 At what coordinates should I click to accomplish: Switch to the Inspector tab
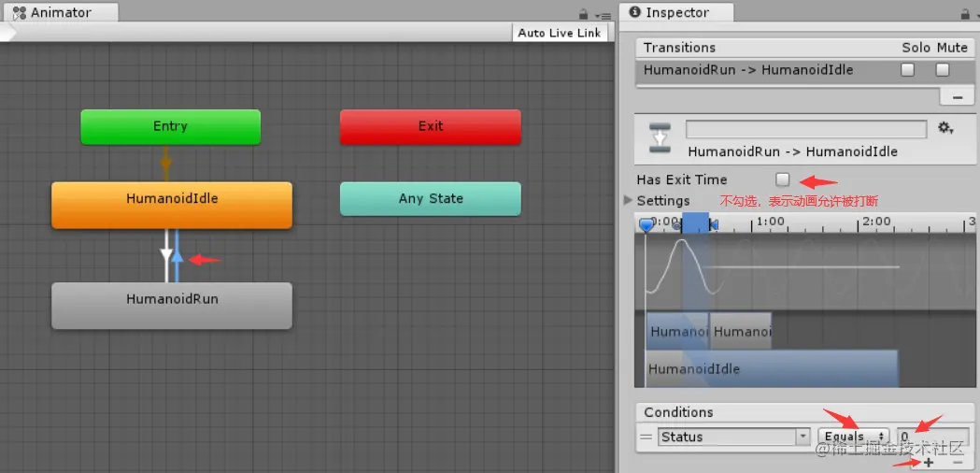(x=677, y=12)
